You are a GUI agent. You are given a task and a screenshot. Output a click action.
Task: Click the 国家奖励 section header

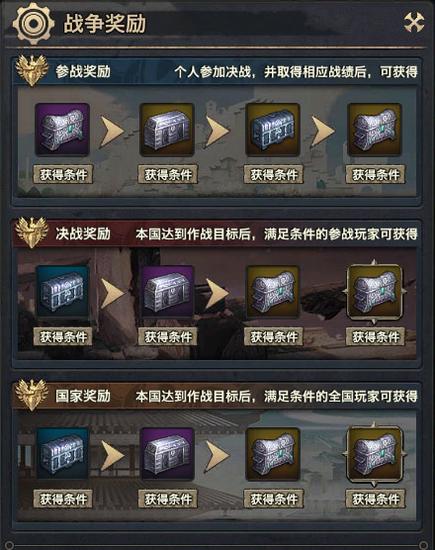tap(83, 396)
